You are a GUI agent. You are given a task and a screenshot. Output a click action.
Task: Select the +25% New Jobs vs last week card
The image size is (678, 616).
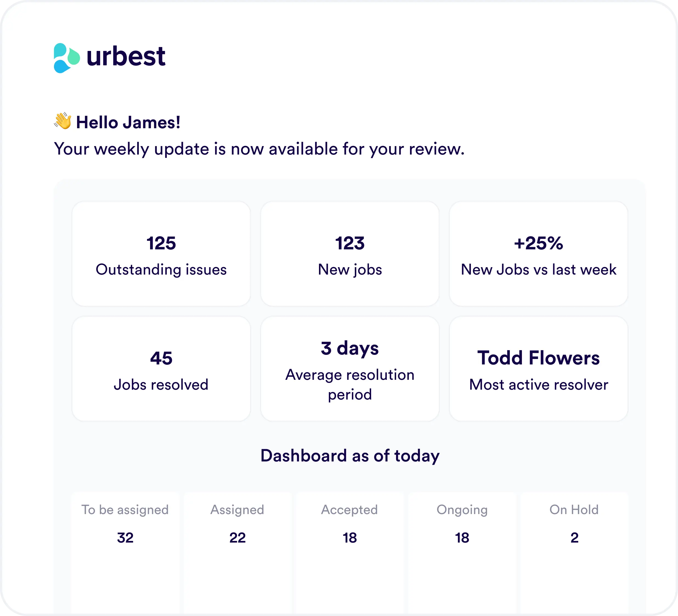pos(538,254)
